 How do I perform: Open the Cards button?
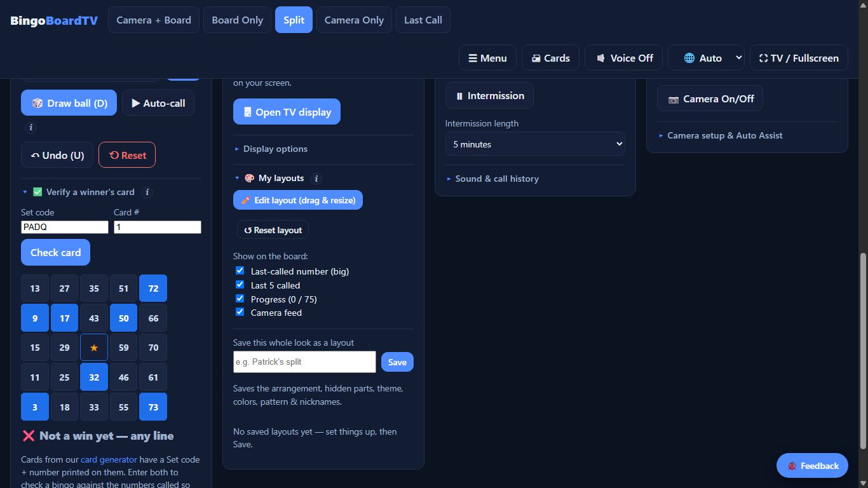(x=550, y=58)
